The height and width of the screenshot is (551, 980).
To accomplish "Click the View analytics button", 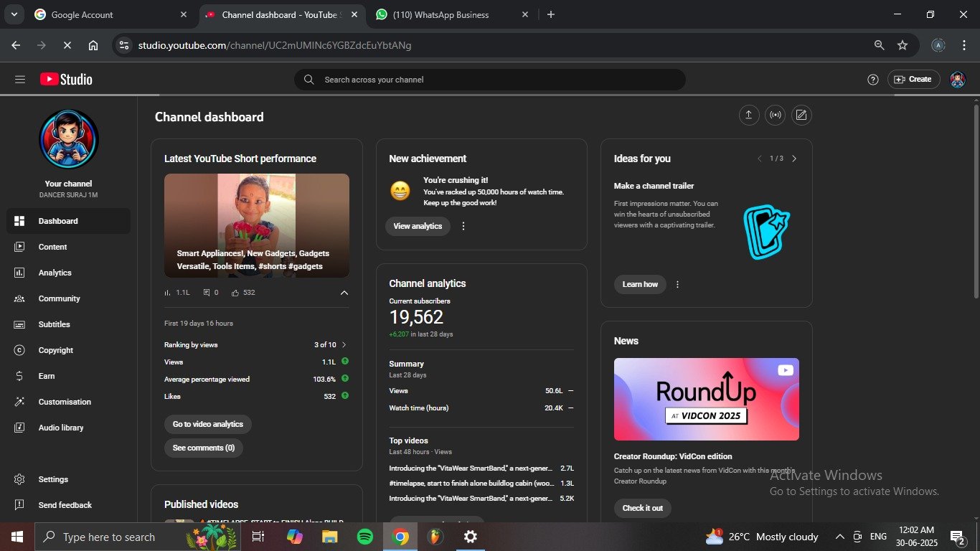I will 418,226.
